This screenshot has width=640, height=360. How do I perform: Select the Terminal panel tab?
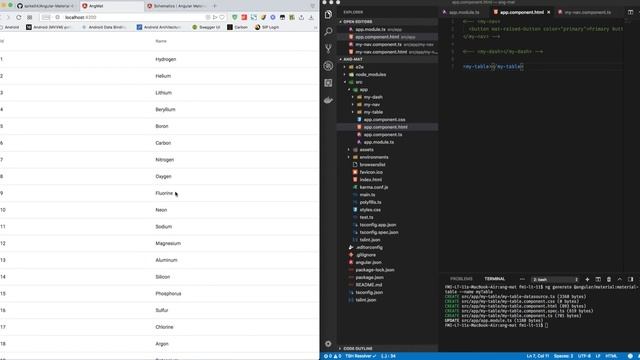coord(495,279)
